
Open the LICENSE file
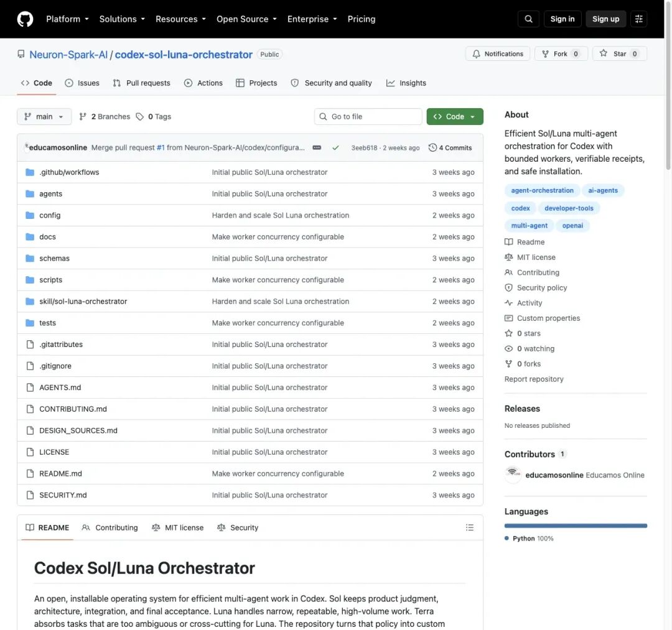(54, 452)
